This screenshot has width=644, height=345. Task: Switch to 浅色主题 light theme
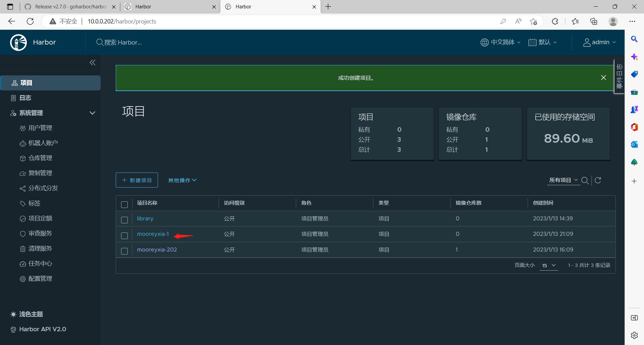(27, 314)
